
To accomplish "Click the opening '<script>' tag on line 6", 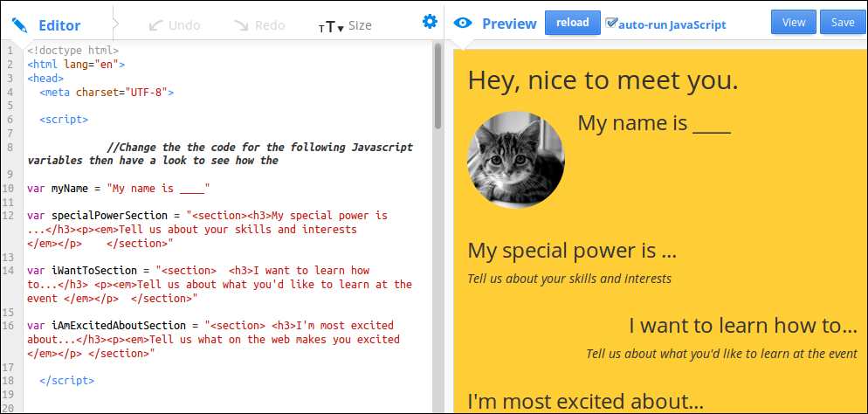I will (64, 119).
